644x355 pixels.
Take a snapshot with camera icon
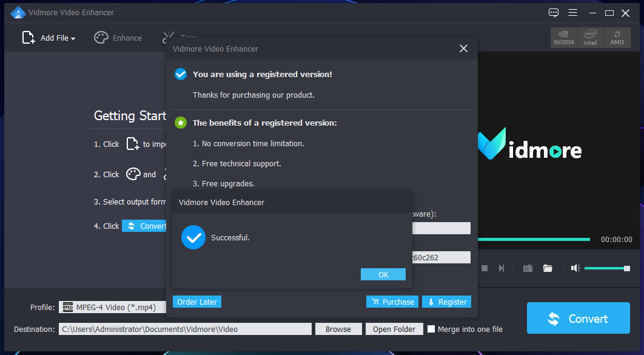(x=528, y=268)
